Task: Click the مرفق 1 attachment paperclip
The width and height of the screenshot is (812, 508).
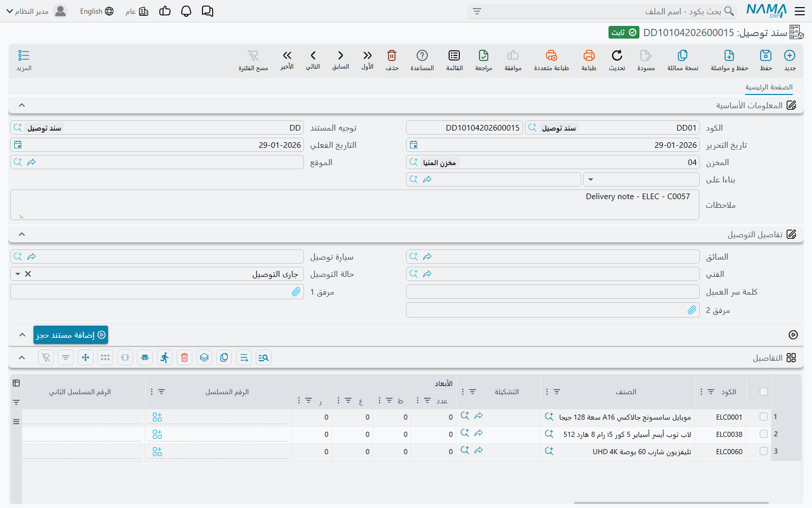Action: click(296, 292)
